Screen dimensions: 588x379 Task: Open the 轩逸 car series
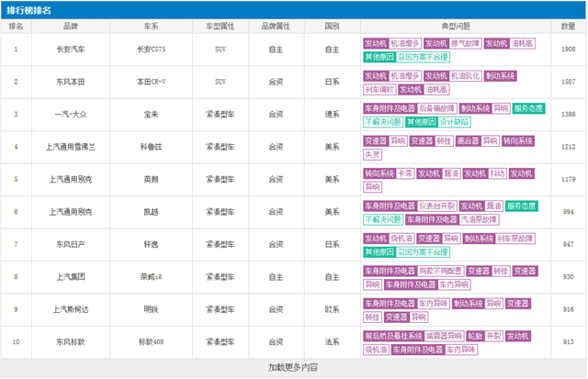click(x=151, y=244)
